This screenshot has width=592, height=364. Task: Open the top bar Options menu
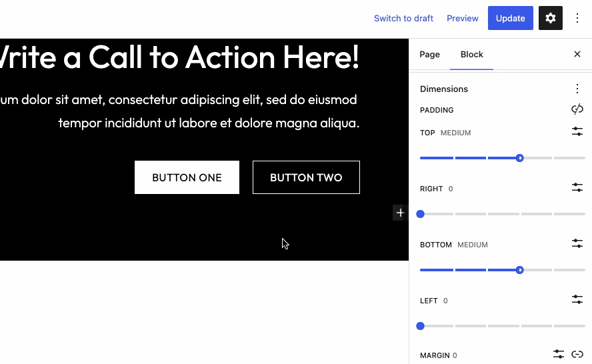577,18
